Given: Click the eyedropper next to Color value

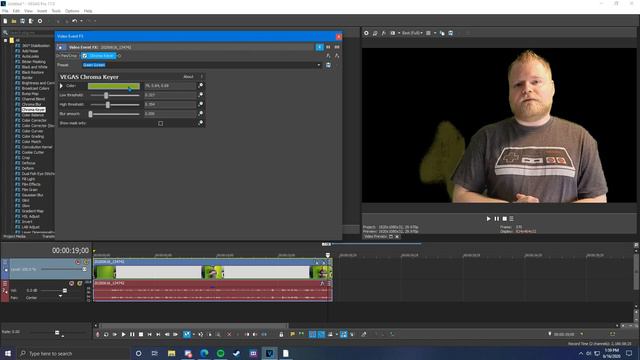Looking at the screenshot, I should click(200, 85).
